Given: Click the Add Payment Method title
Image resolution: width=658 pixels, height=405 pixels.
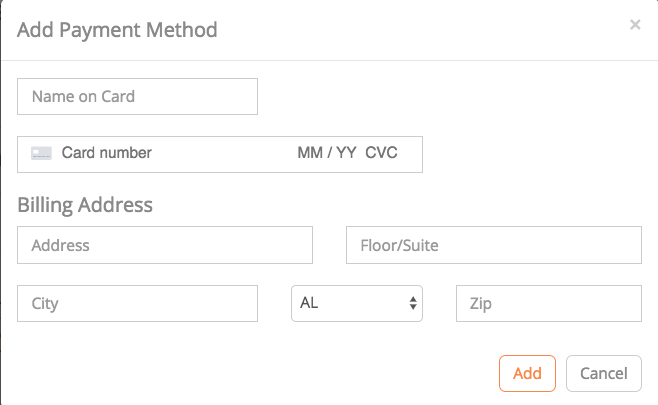Looking at the screenshot, I should [x=117, y=29].
